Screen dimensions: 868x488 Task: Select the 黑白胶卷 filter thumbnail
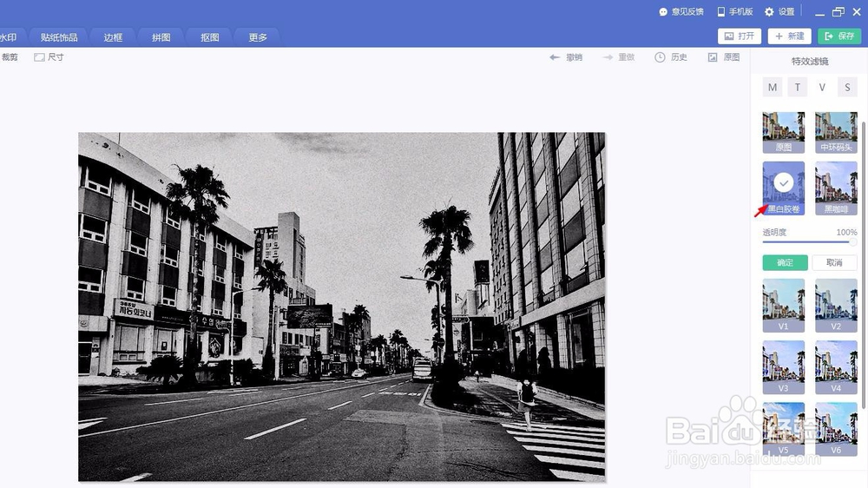coord(783,188)
